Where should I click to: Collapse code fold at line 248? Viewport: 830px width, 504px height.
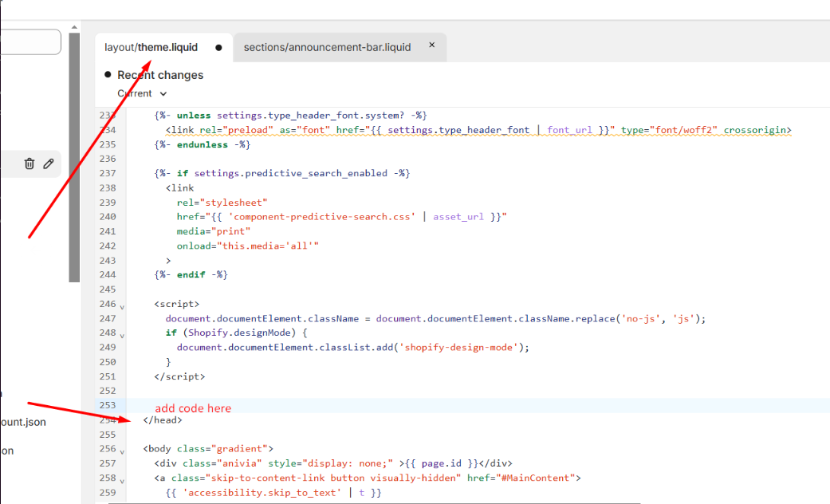pyautogui.click(x=122, y=336)
